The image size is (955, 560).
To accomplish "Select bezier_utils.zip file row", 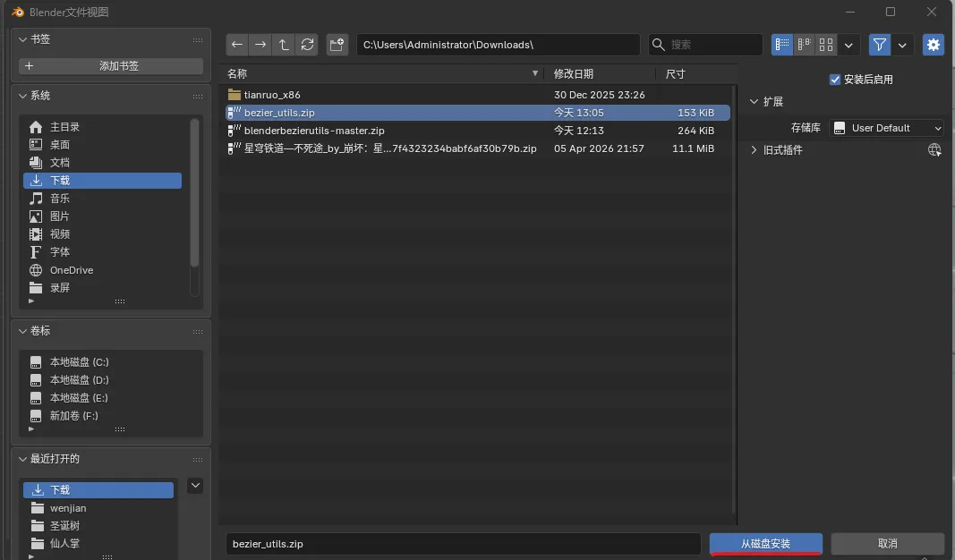I will 478,113.
